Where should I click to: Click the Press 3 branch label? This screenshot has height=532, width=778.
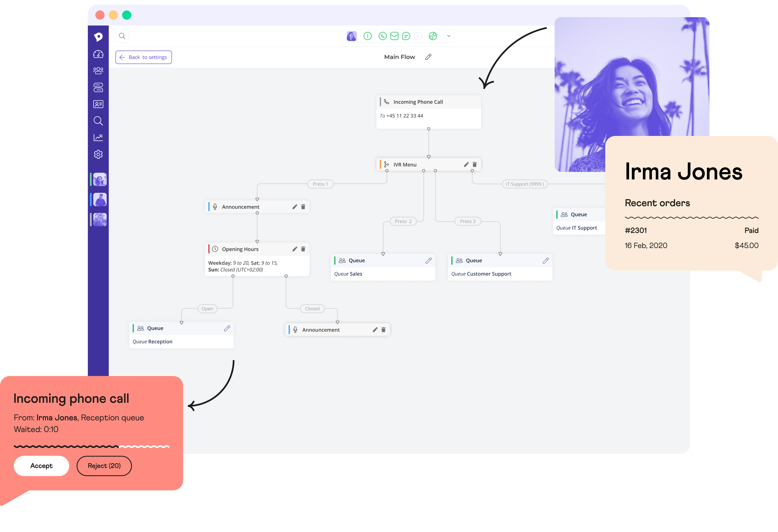click(468, 221)
